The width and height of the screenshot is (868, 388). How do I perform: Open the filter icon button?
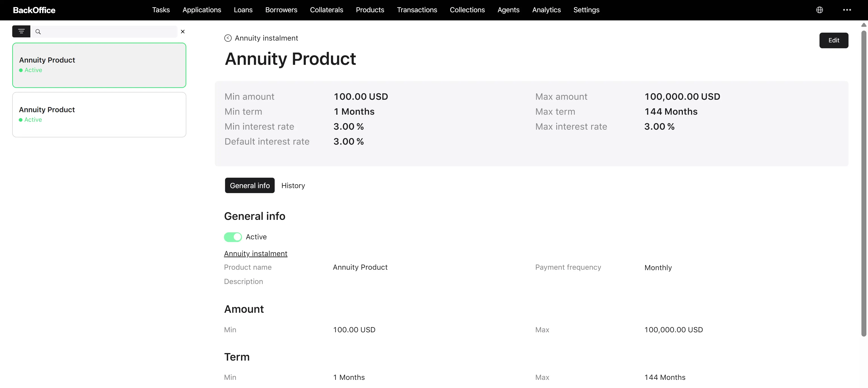pyautogui.click(x=21, y=31)
